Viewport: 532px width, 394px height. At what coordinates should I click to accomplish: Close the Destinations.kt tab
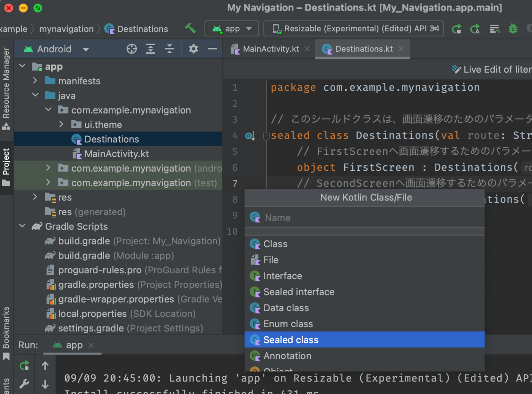(401, 49)
